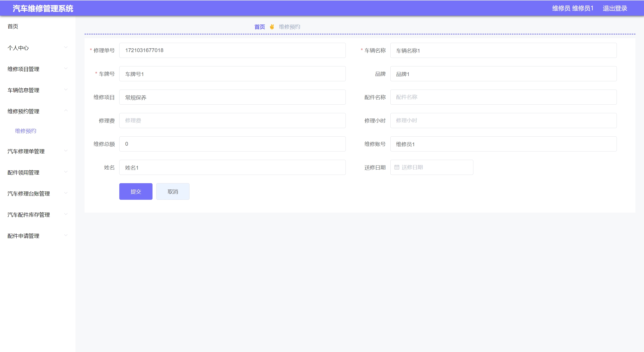The width and height of the screenshot is (644, 352).
Task: Select the 维修预约 submenu item
Action: [26, 131]
